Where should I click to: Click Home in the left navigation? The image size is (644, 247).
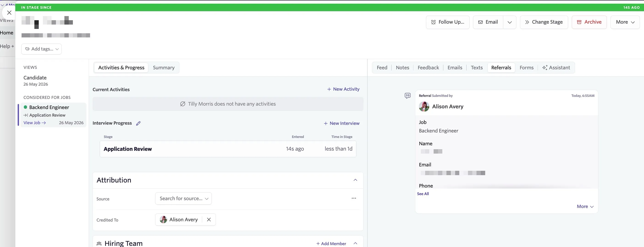pos(6,33)
